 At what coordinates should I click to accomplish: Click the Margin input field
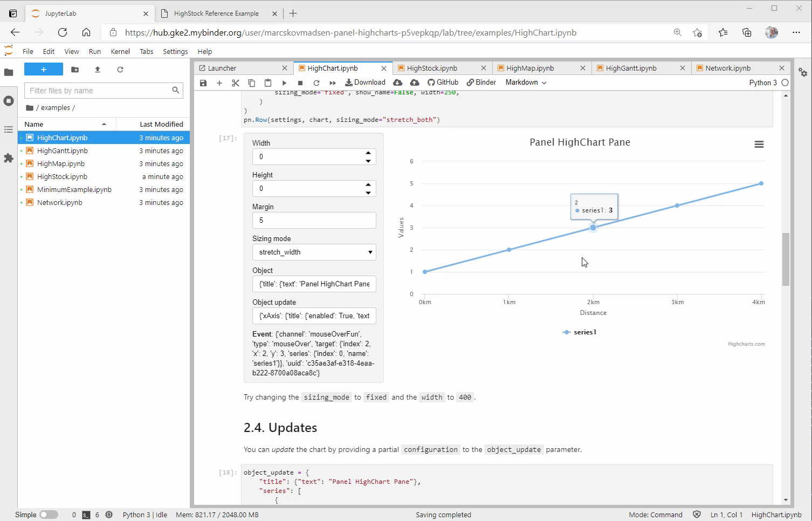point(314,221)
